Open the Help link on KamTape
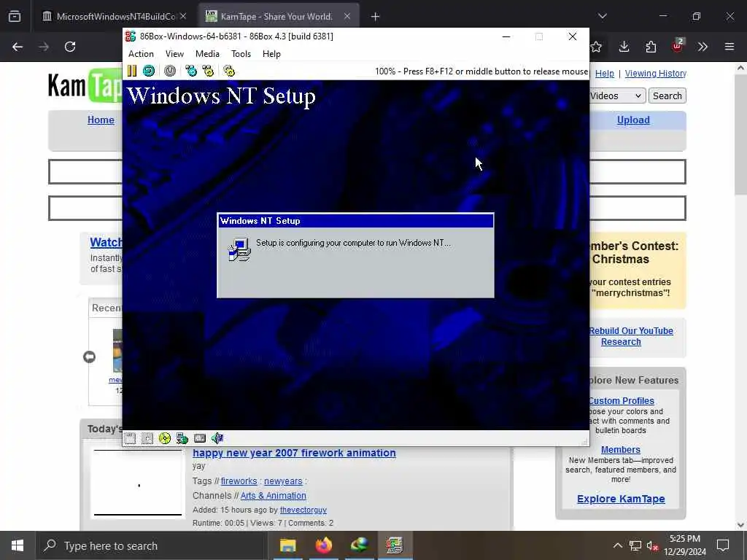 [605, 74]
